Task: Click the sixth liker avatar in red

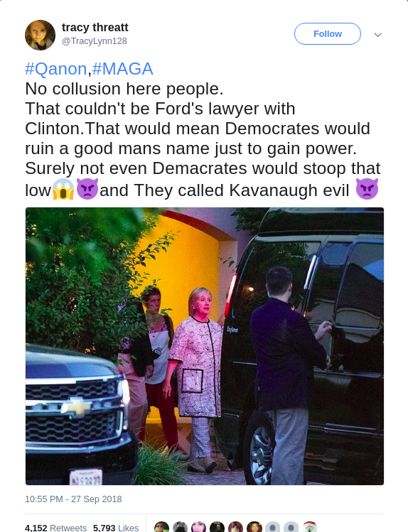Action: pyautogui.click(x=254, y=528)
